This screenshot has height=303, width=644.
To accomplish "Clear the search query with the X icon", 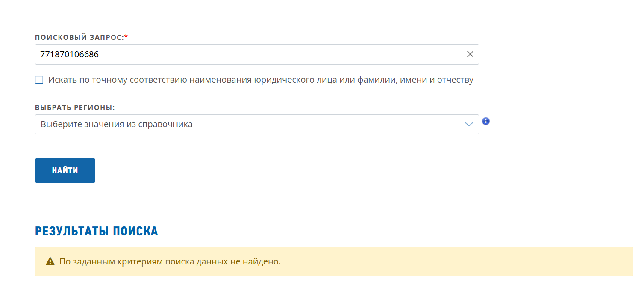I will (x=470, y=54).
